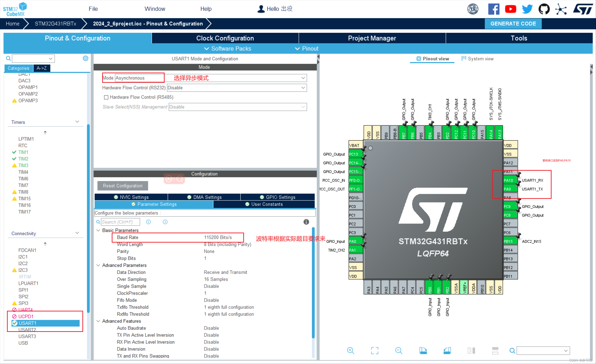Collapse the Advanced Parameters group

tap(98, 265)
